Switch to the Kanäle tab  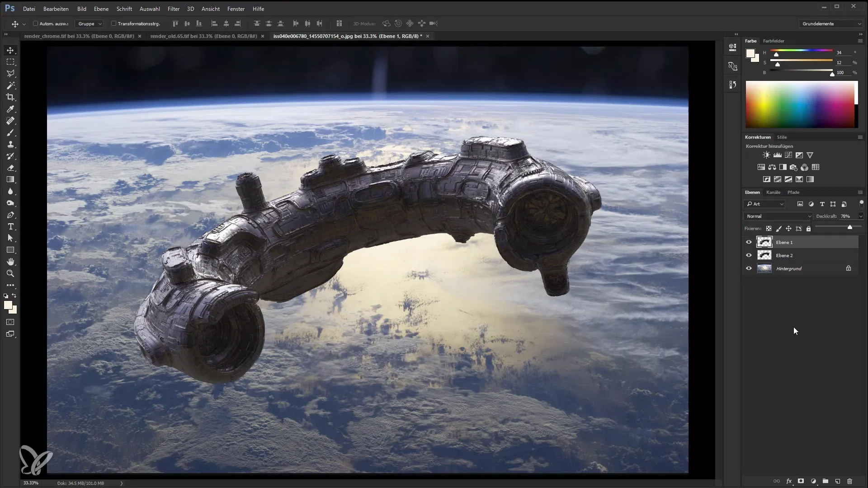773,192
